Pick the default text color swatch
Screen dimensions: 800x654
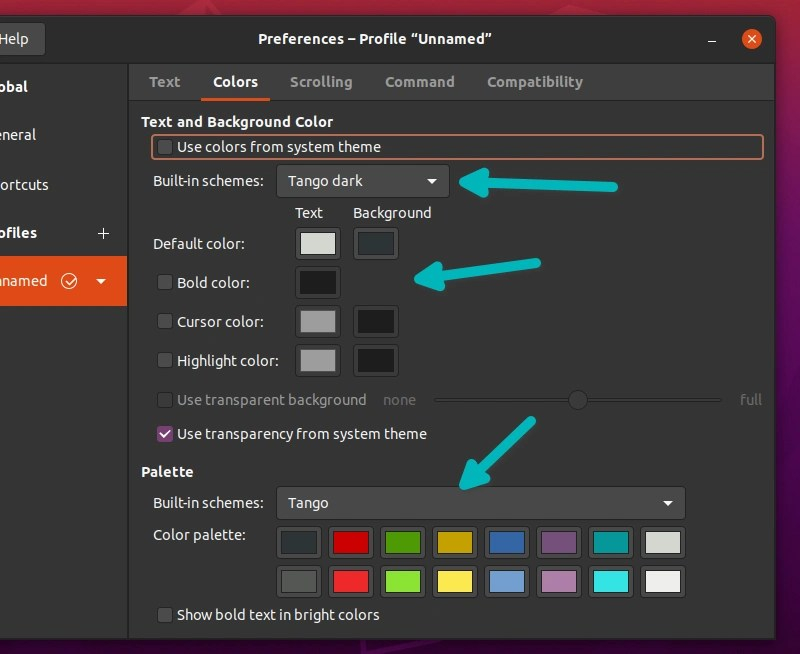tap(318, 243)
